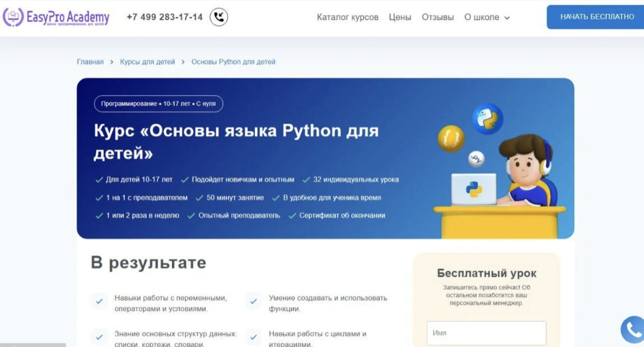Click breadcrumb chevron after Главная
This screenshot has width=644, height=347.
tap(111, 62)
